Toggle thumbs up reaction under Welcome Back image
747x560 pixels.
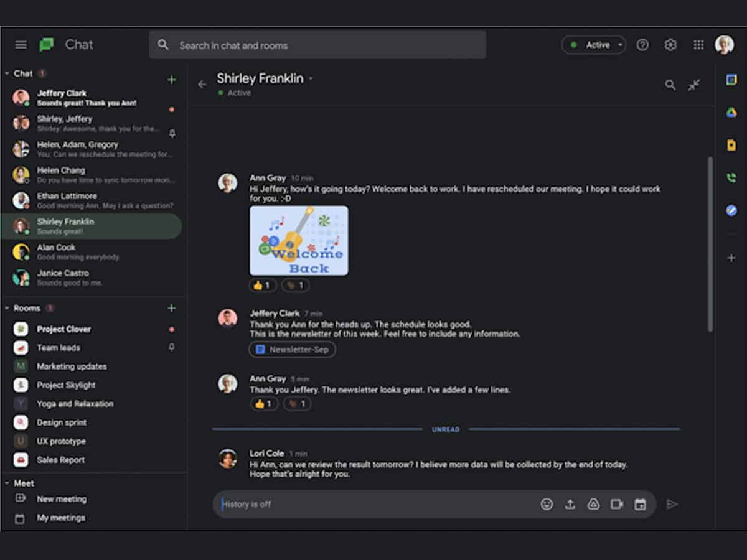coord(263,285)
